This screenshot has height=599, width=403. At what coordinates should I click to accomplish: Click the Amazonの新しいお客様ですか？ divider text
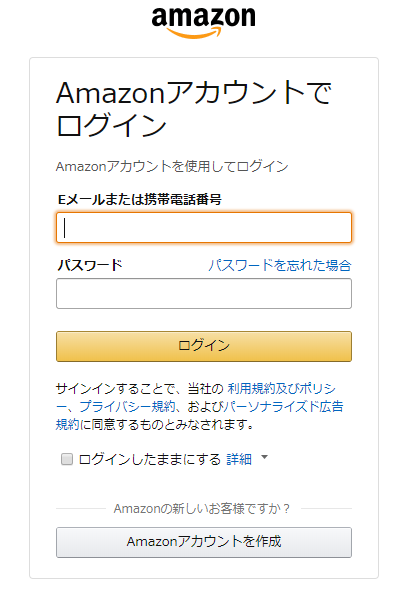coord(202,508)
